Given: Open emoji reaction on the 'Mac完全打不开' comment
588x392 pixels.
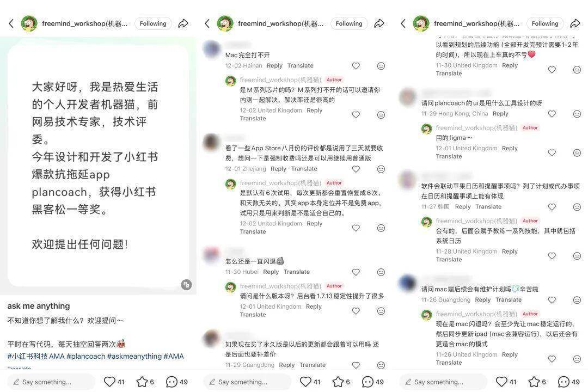Looking at the screenshot, I should (x=381, y=66).
